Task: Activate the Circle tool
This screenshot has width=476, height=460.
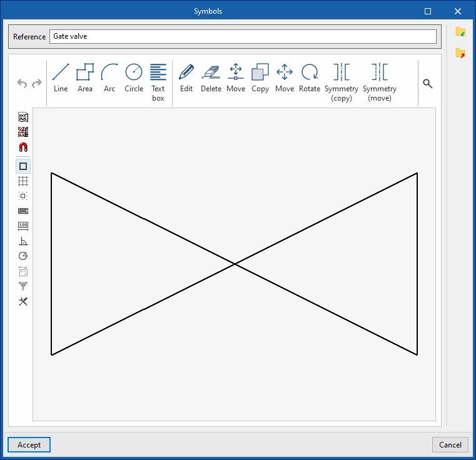Action: point(134,78)
